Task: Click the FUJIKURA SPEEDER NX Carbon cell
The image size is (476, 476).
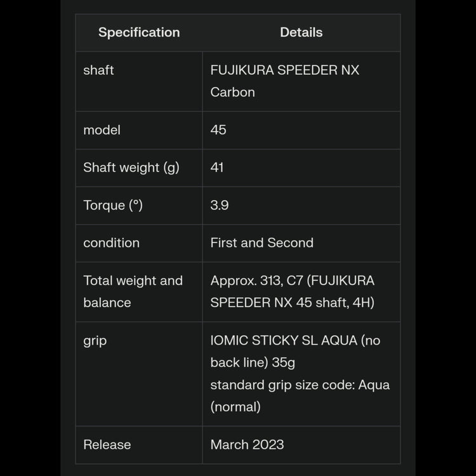Action: point(284,81)
